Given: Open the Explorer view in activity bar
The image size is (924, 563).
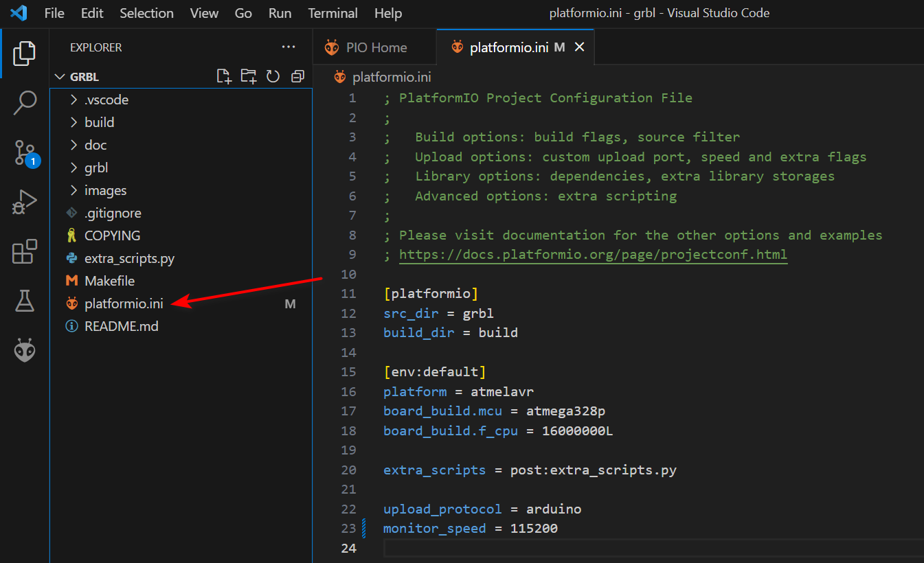Looking at the screenshot, I should pyautogui.click(x=24, y=54).
